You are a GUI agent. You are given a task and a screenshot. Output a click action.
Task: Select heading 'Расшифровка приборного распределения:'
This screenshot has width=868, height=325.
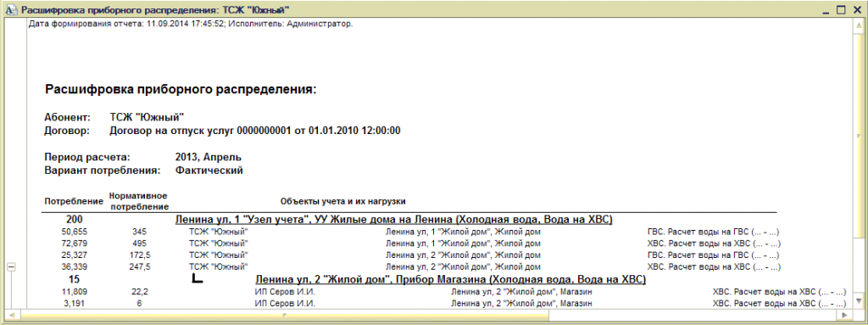coord(181,89)
